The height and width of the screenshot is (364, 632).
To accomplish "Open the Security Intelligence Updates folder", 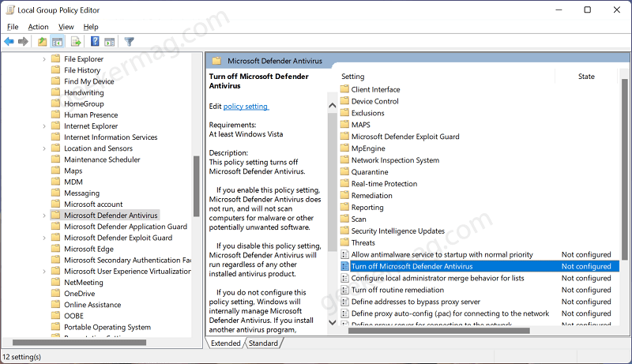I will pyautogui.click(x=398, y=231).
